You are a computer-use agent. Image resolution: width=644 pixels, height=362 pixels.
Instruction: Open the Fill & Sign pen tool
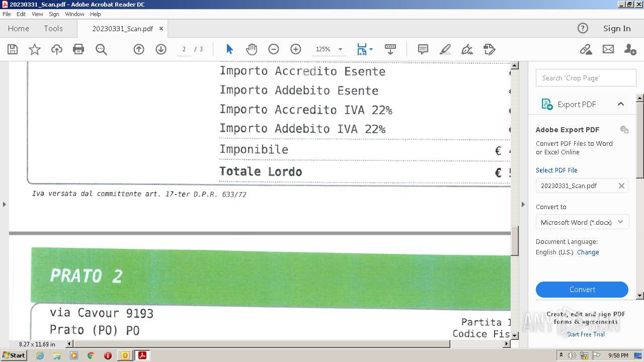[467, 49]
